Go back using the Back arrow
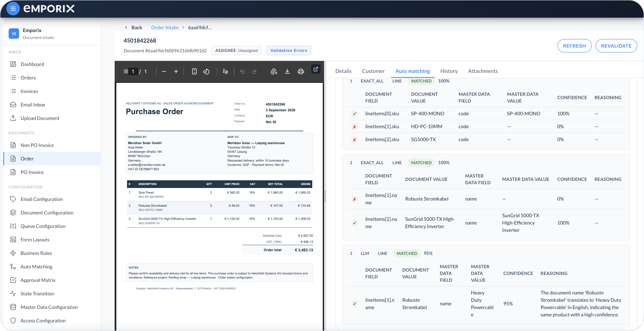Screen dimensions: 644x331 point(133,28)
